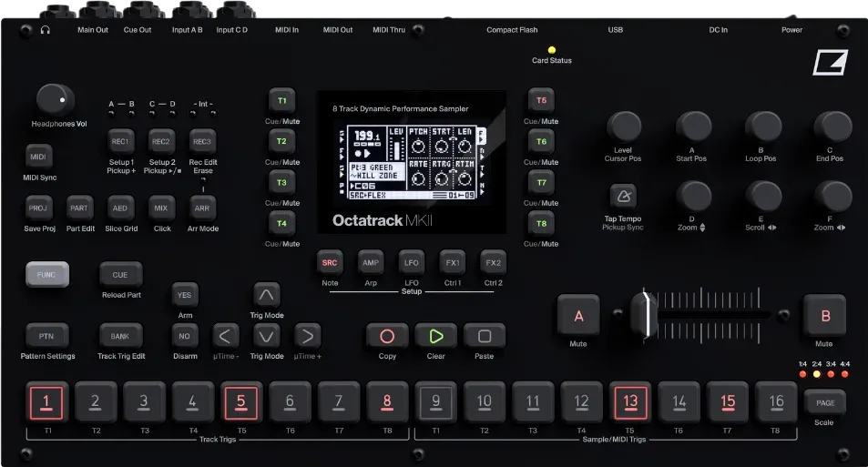Screen dimensions: 868x467
Task: Select track T2 Cue/Mute button
Action: (281, 142)
